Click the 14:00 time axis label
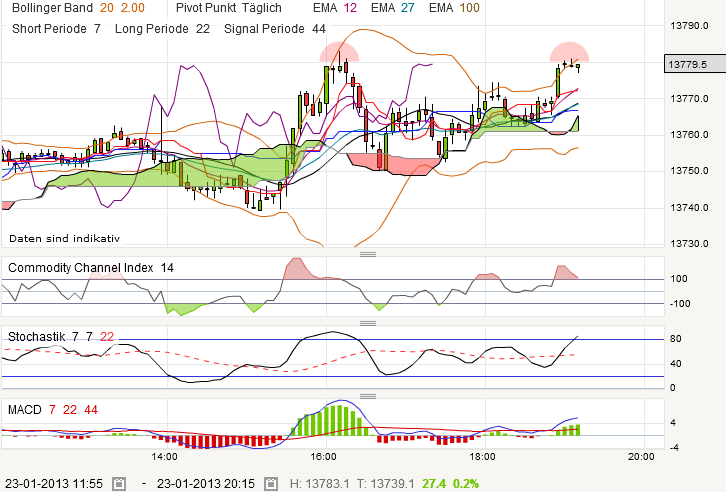Image resolution: width=726 pixels, height=492 pixels. coord(164,457)
